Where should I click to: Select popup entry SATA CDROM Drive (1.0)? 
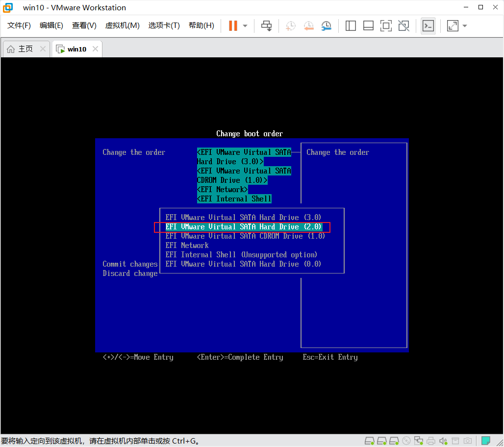[x=245, y=236]
